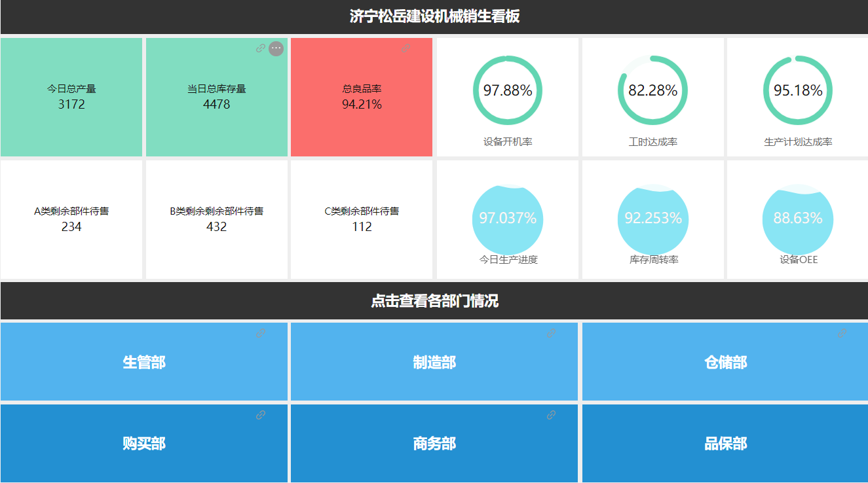Click the 生产计划达成率 caption text

(798, 142)
